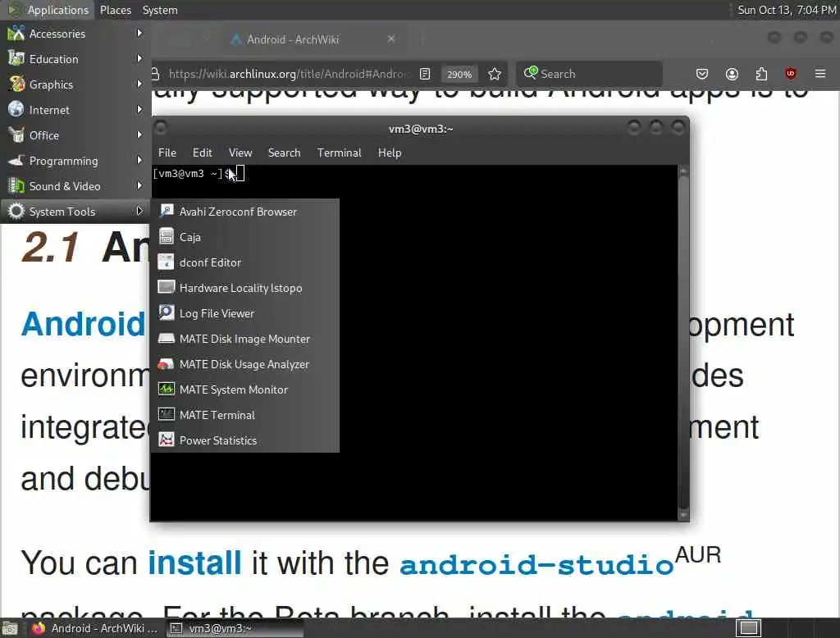Switch to vm3@vm3:~ taskbar button
The image size is (840, 638).
[234, 628]
